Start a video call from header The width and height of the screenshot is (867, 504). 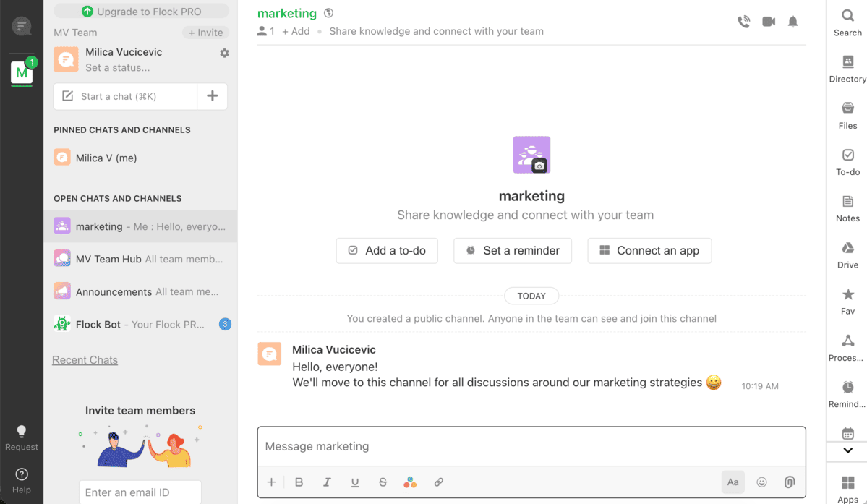(769, 22)
